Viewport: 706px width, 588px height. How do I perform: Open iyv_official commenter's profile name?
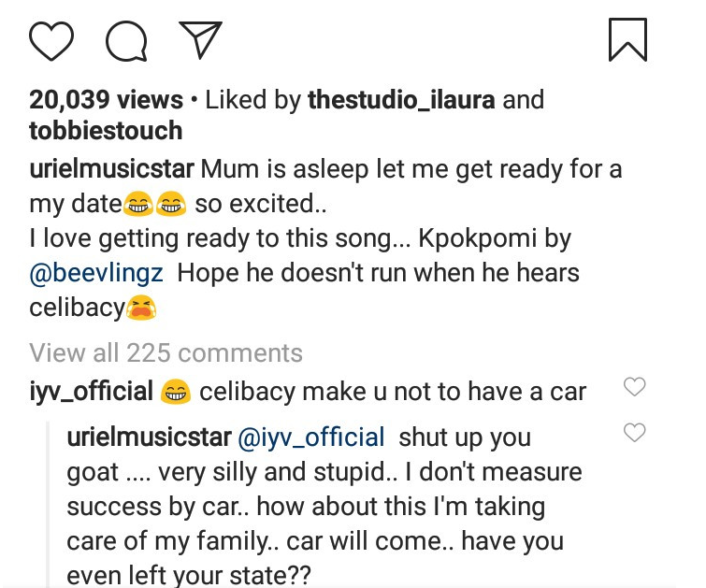click(91, 392)
